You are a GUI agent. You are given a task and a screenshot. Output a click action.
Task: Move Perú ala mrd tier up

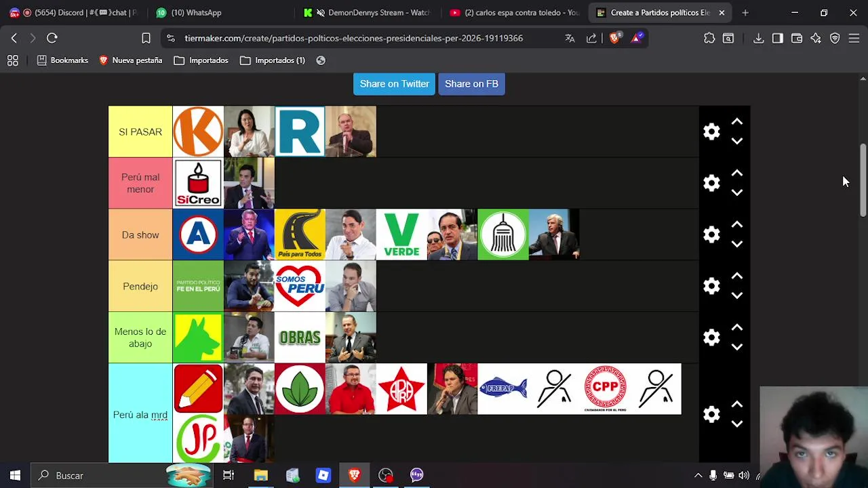[x=737, y=405]
